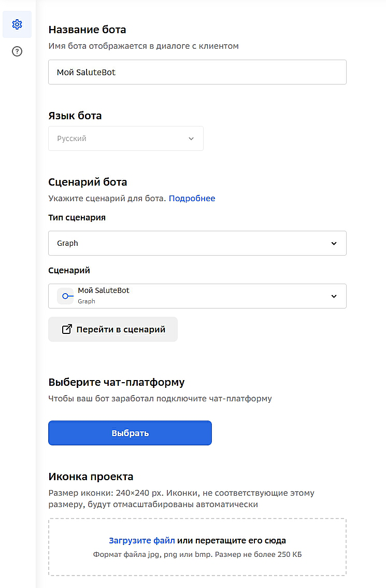
Task: Click the Название бота heading
Action: click(x=87, y=30)
